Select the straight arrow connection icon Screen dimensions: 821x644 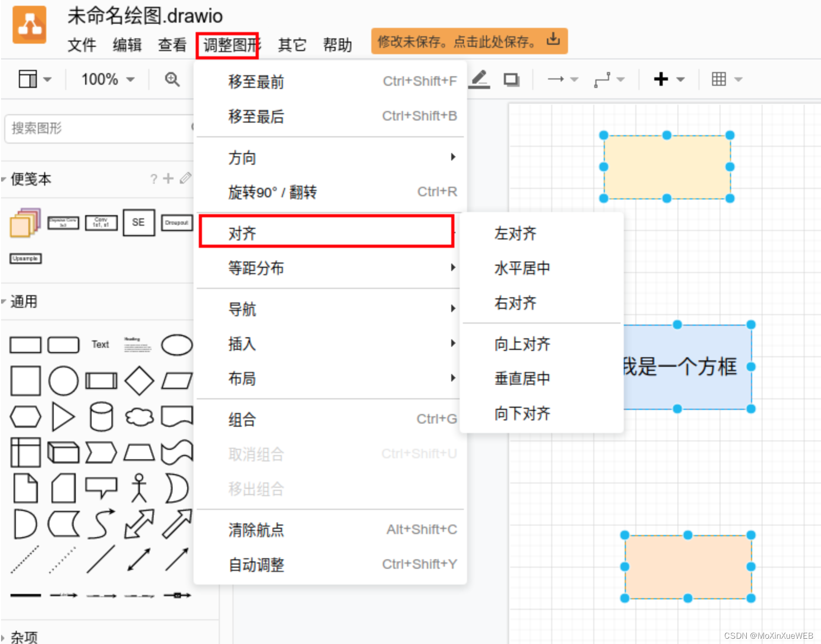[x=556, y=79]
